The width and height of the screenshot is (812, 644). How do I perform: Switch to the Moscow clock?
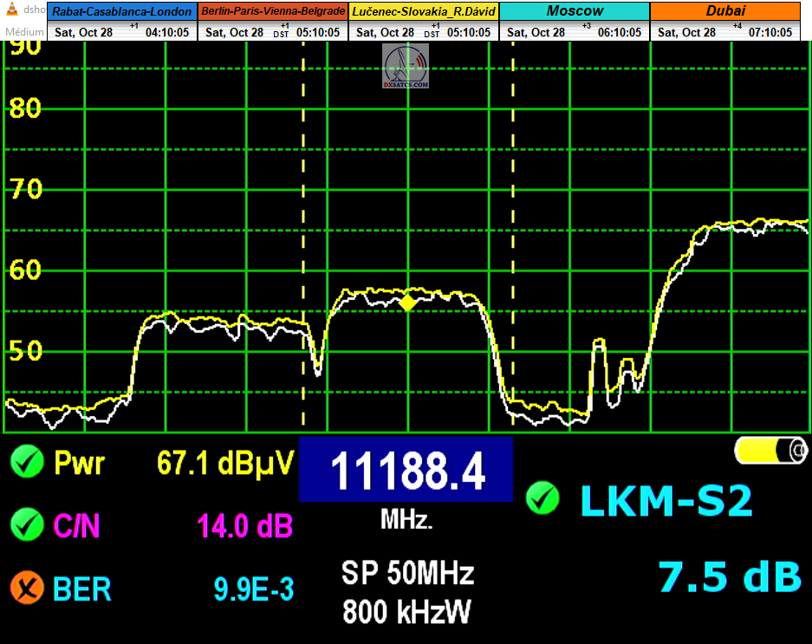point(575,12)
